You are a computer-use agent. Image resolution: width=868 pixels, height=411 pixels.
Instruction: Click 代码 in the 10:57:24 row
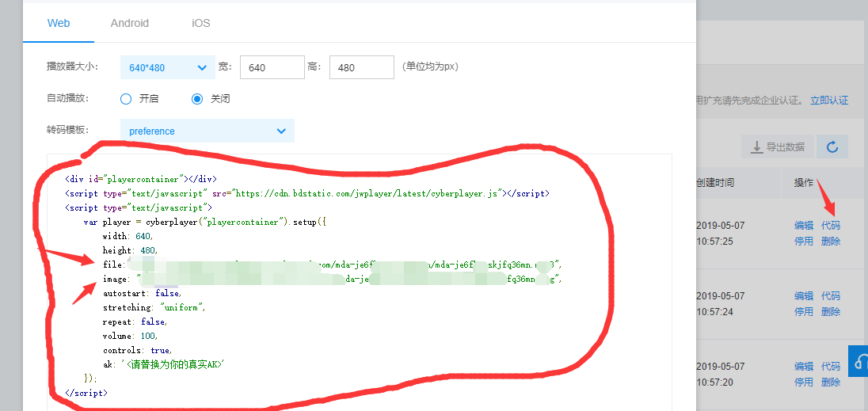point(830,295)
